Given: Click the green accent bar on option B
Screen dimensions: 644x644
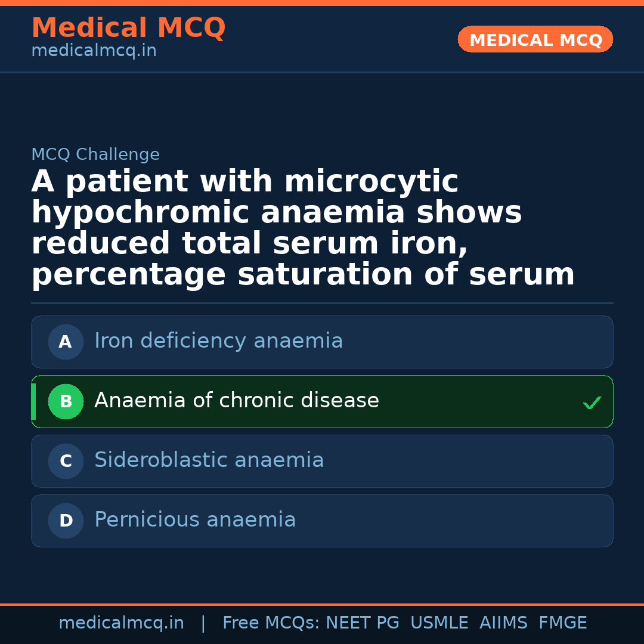Looking at the screenshot, I should tap(33, 401).
